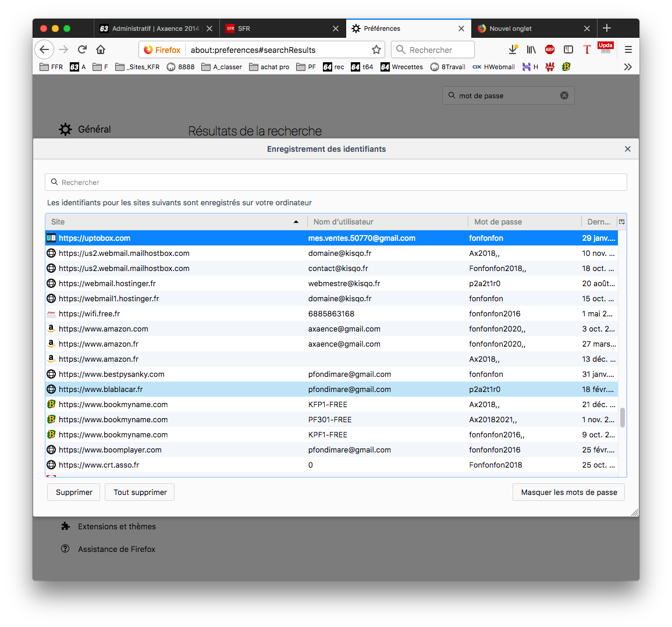Open the PF bookmarks folder

pyautogui.click(x=306, y=67)
